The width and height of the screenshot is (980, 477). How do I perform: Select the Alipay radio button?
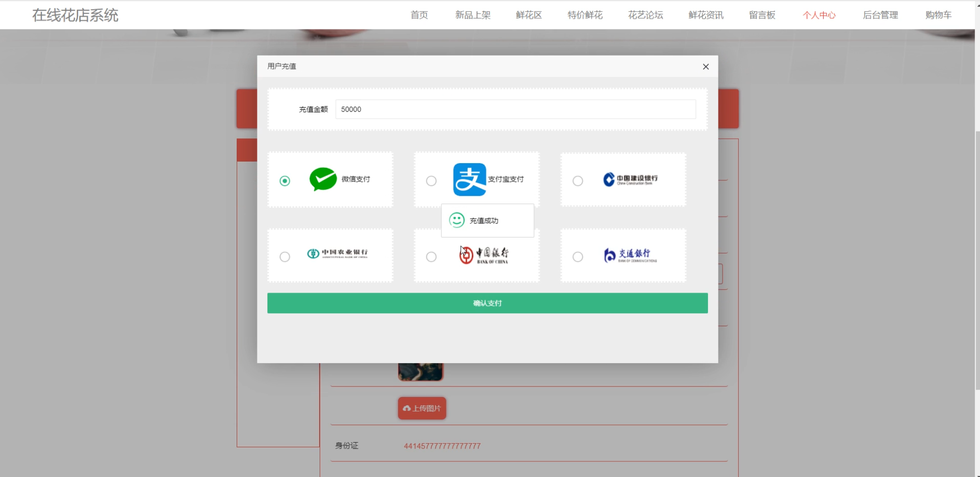431,181
